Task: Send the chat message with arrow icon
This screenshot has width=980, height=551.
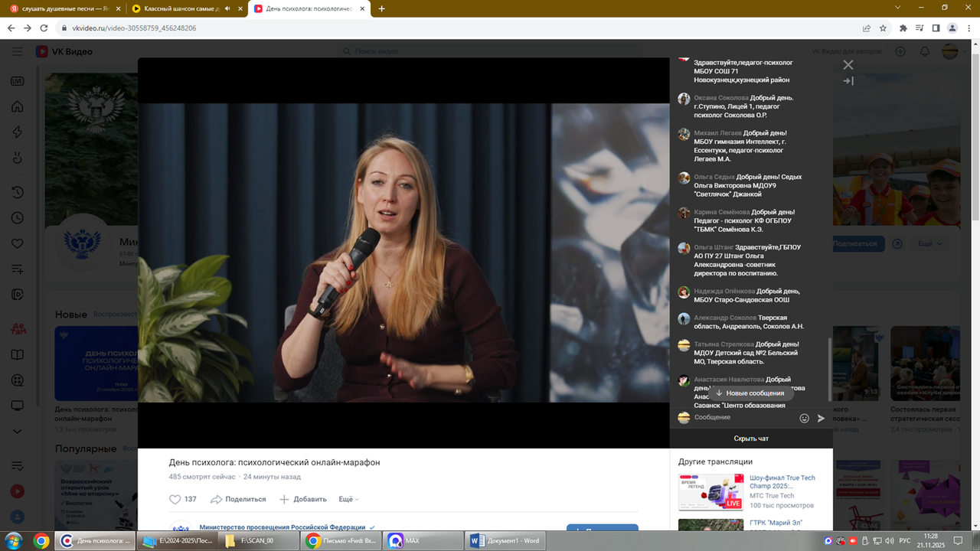Action: pos(821,418)
